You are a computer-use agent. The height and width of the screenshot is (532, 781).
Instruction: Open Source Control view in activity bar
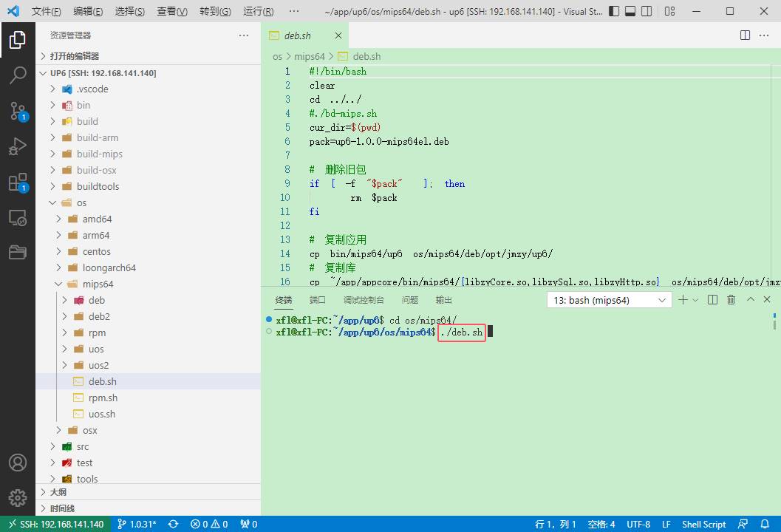pyautogui.click(x=18, y=111)
